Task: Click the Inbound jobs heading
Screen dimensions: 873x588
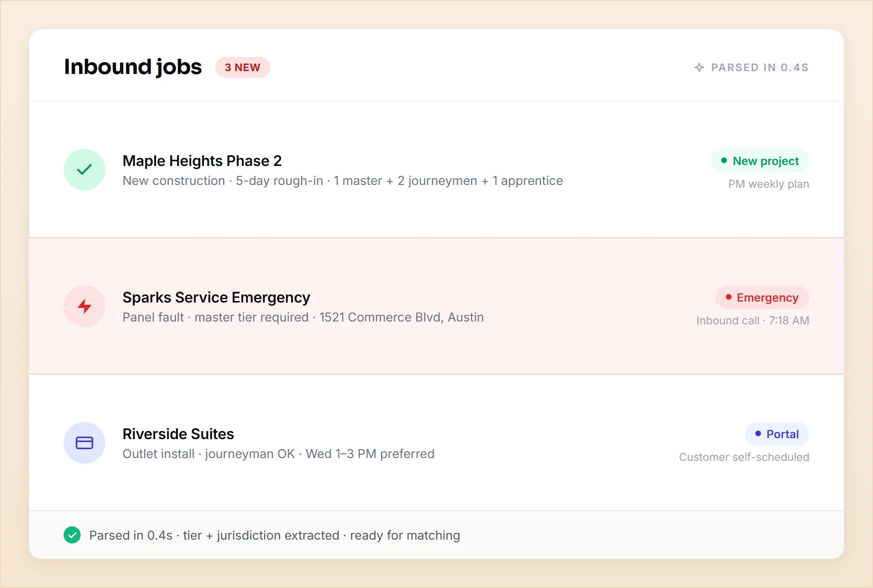Action: click(133, 67)
